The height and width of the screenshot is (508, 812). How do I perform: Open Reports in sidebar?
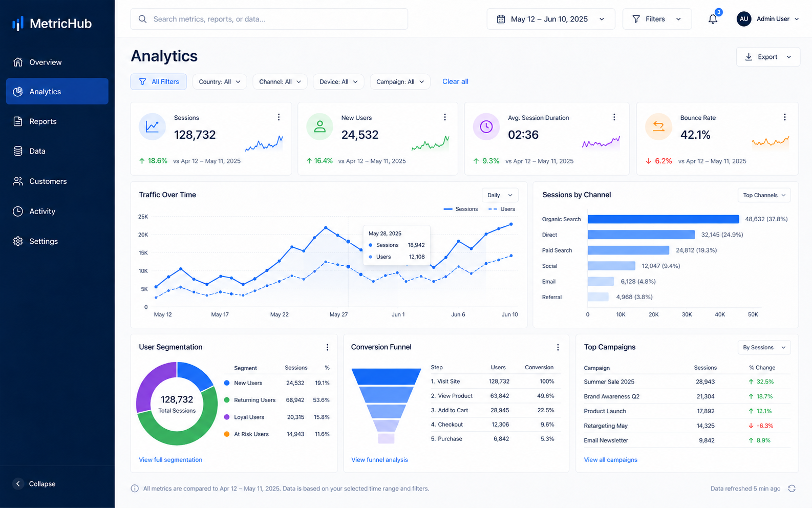click(57, 121)
